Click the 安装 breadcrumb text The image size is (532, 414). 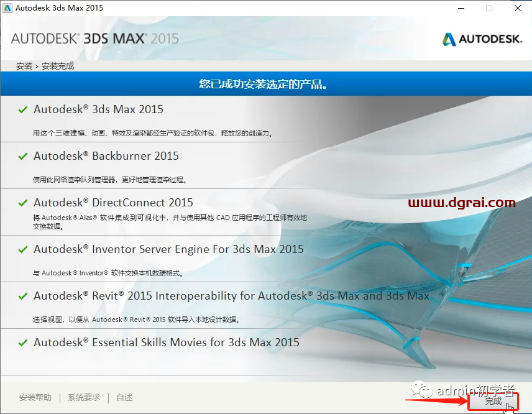click(x=24, y=66)
